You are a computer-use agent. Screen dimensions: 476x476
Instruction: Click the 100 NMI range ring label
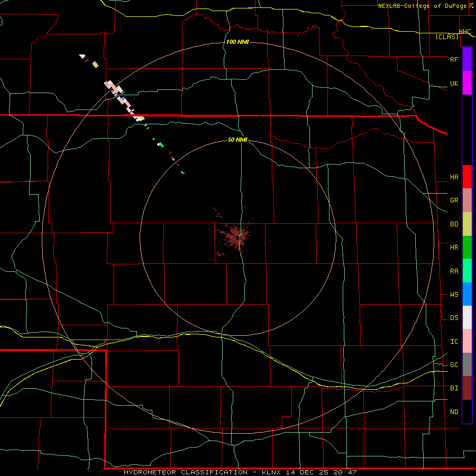point(237,42)
